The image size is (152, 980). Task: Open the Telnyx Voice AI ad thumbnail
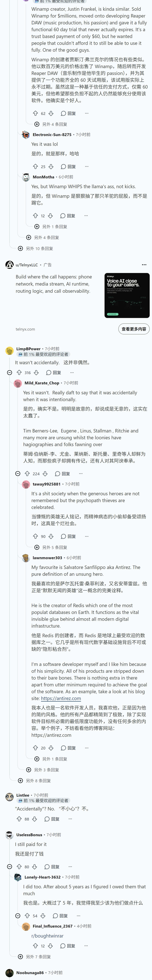[127, 295]
